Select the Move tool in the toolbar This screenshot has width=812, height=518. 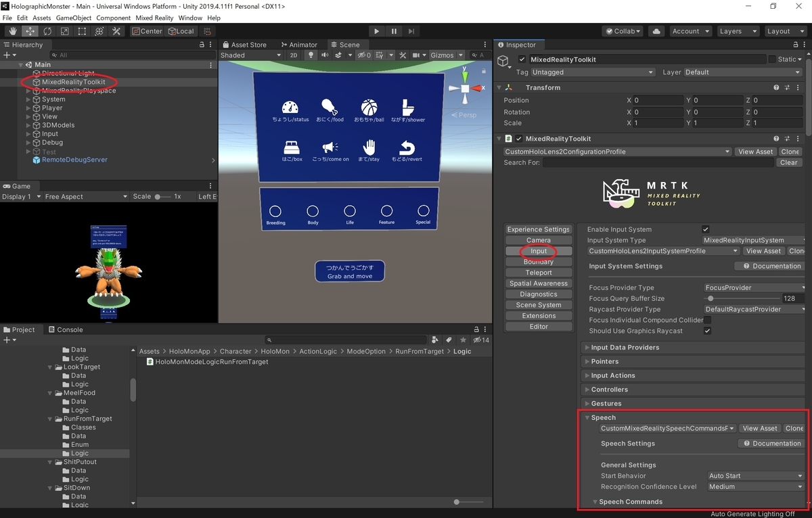coord(30,31)
